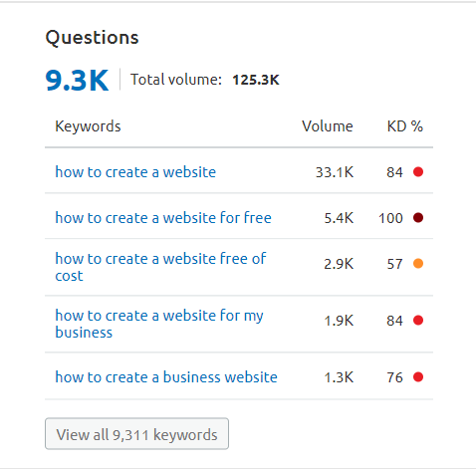Click the red KD dot in 1.9K row

(418, 321)
